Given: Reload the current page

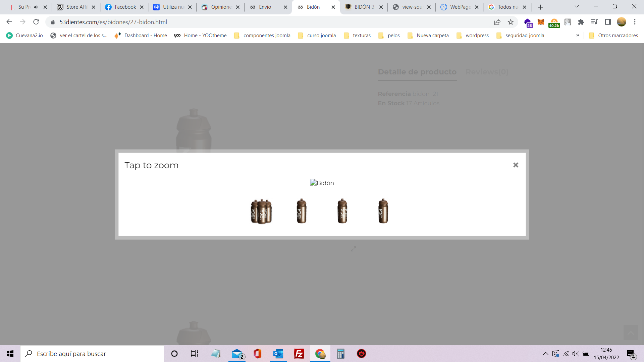Looking at the screenshot, I should pyautogui.click(x=36, y=22).
